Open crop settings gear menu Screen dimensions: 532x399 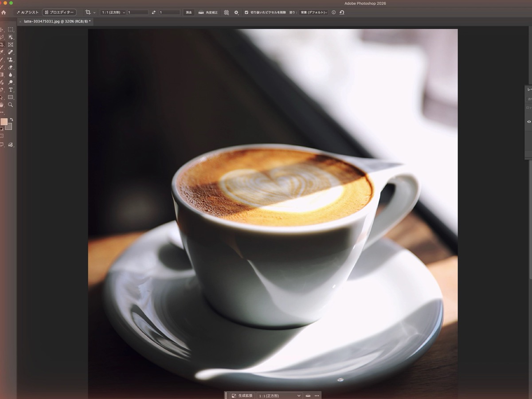point(236,12)
